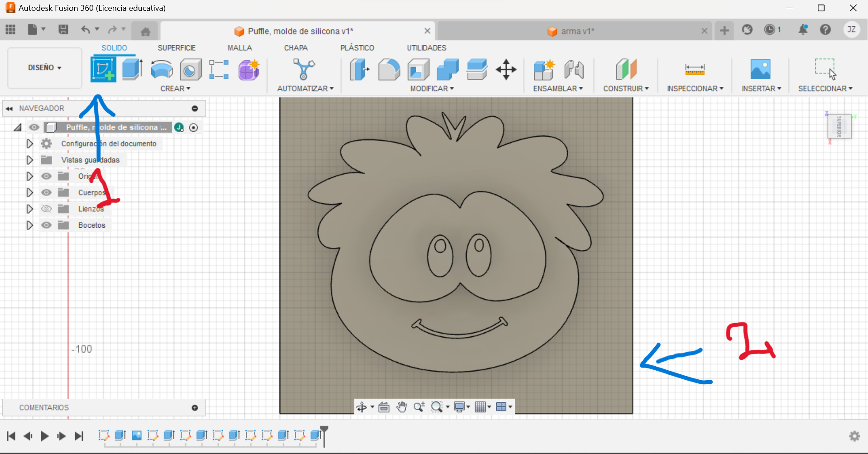The width and height of the screenshot is (868, 454).
Task: Switch to the SUPERFICIE tab
Action: pyautogui.click(x=177, y=48)
